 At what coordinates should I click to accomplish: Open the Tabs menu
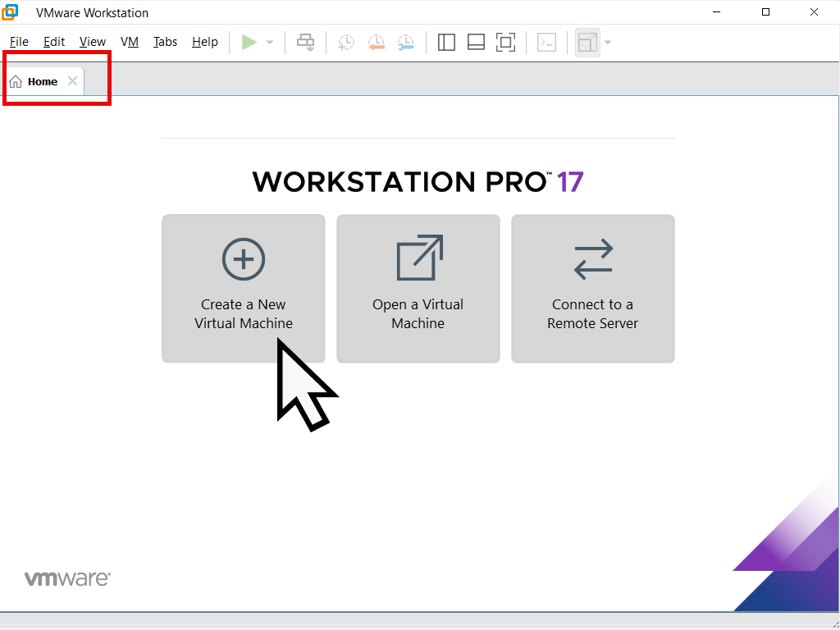[165, 42]
